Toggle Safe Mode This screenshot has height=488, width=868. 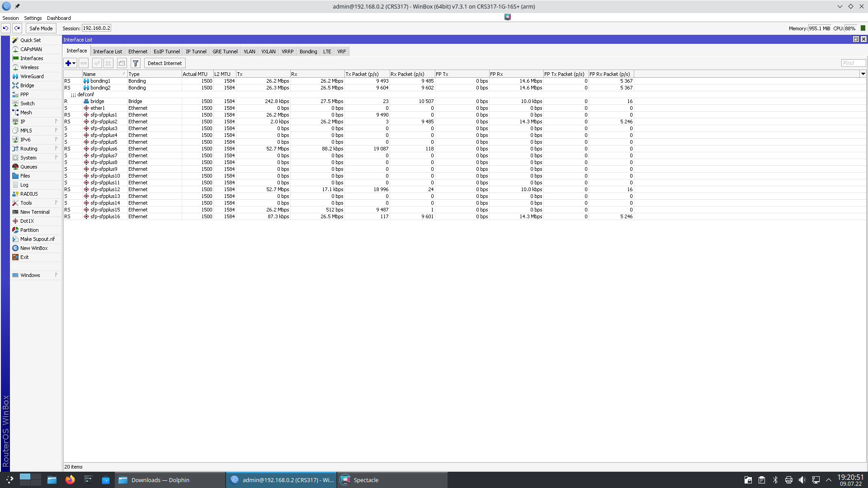coord(41,28)
